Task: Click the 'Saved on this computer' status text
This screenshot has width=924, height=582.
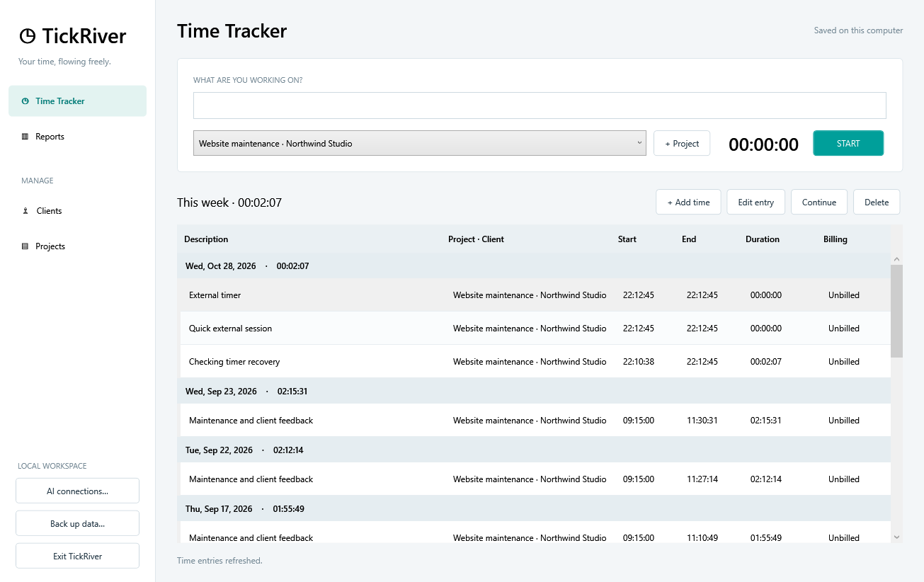Action: (858, 30)
